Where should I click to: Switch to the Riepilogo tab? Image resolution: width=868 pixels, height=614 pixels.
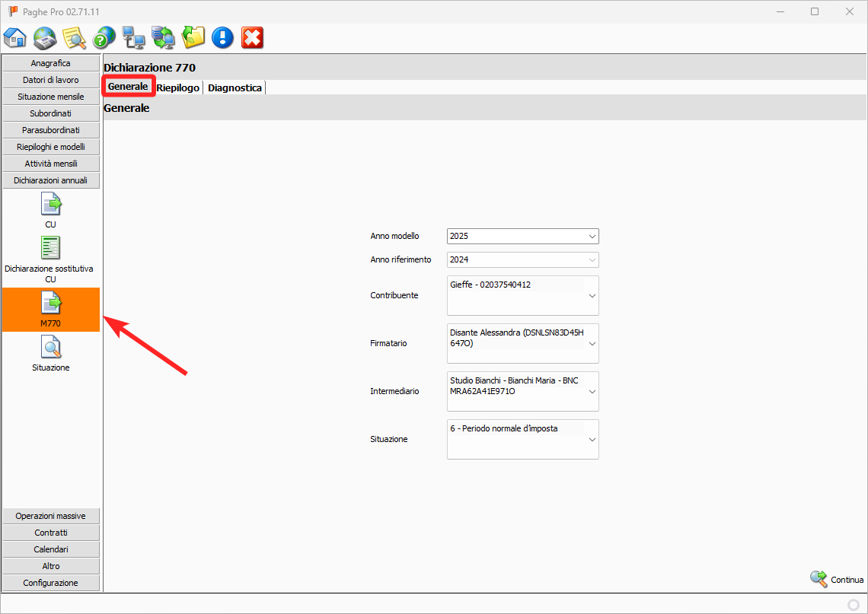click(x=178, y=88)
